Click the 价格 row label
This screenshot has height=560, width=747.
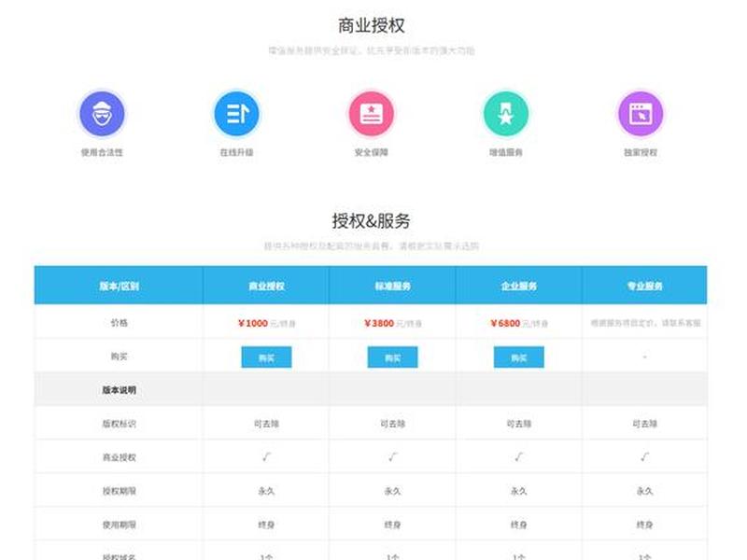coord(120,323)
